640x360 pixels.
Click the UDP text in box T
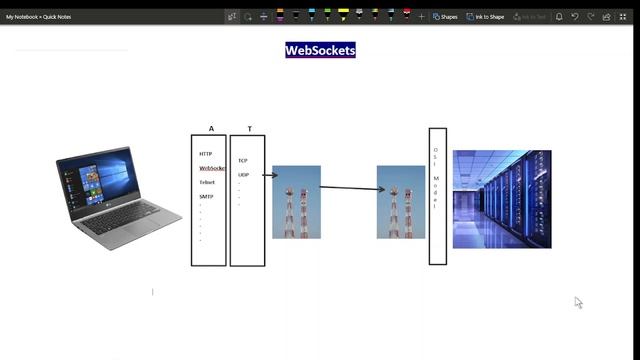[243, 175]
